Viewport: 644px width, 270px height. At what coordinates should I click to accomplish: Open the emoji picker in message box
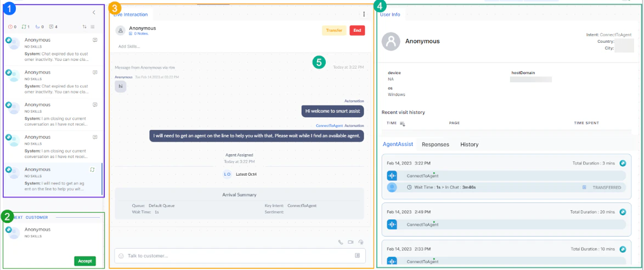[x=121, y=256]
